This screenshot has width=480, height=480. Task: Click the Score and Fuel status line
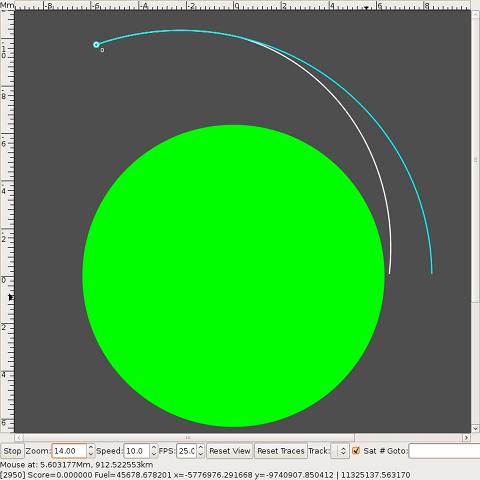coord(205,475)
